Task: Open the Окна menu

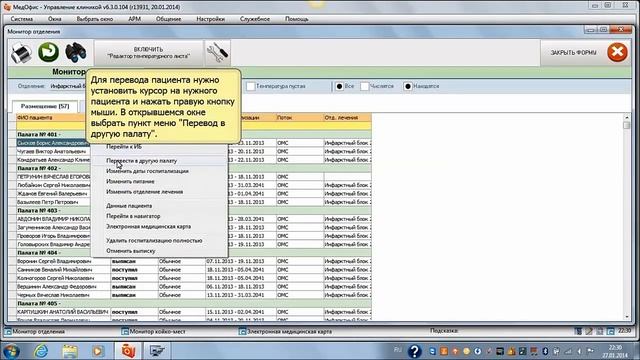Action: 55,19
